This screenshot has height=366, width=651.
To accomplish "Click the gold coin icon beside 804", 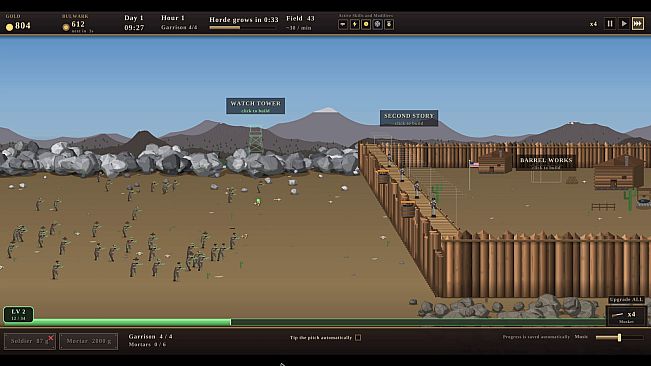I will 9,27.
